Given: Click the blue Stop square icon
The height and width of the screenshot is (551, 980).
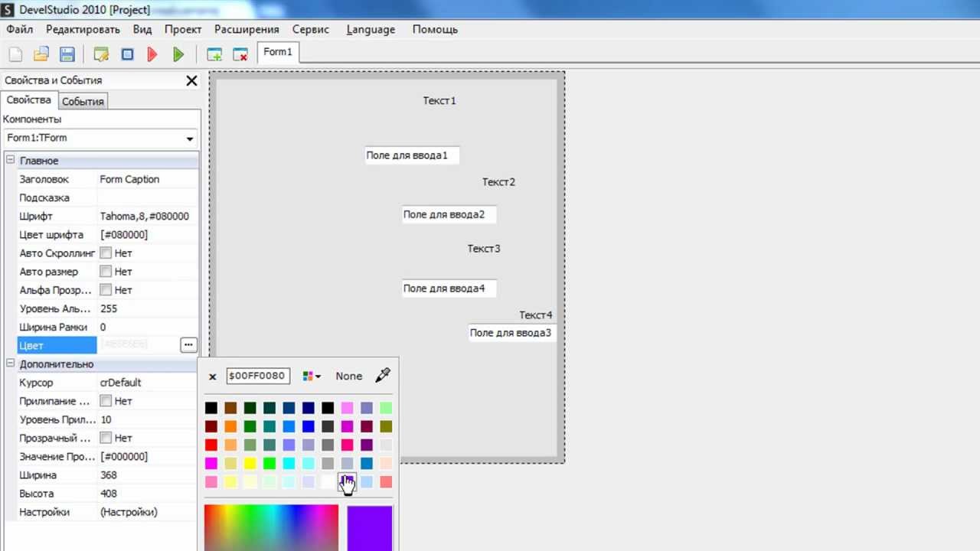Looking at the screenshot, I should pos(128,54).
